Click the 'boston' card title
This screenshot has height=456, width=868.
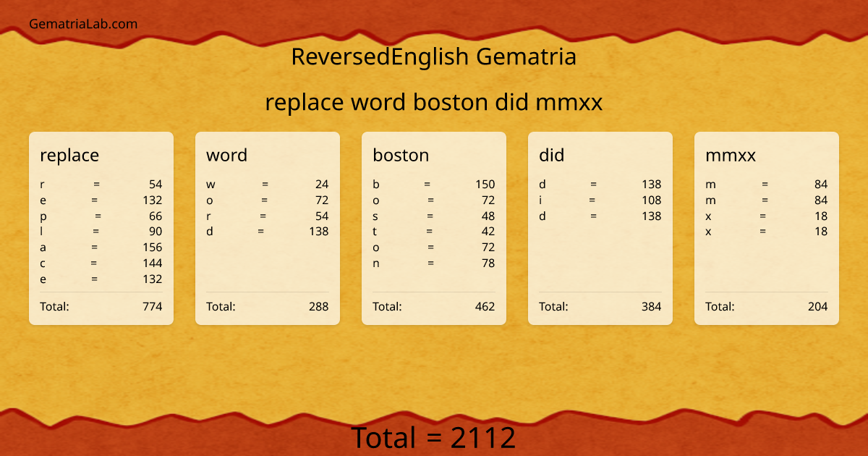(401, 155)
